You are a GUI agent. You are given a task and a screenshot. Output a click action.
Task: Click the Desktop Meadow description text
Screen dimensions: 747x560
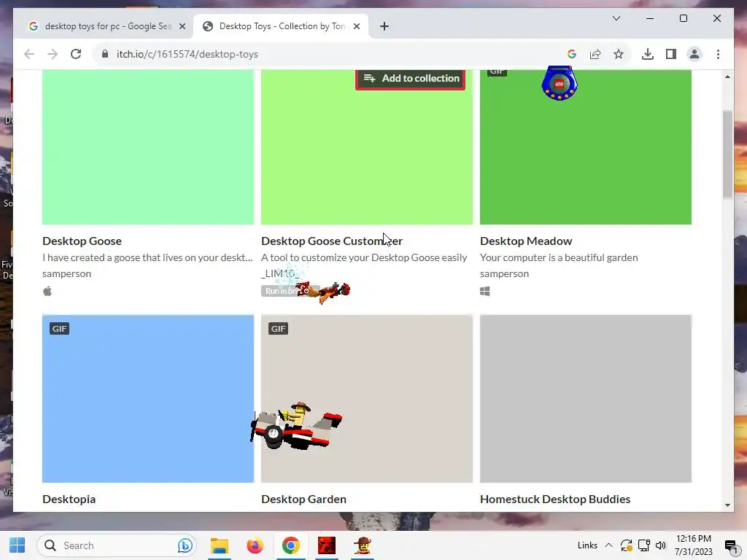click(x=559, y=257)
